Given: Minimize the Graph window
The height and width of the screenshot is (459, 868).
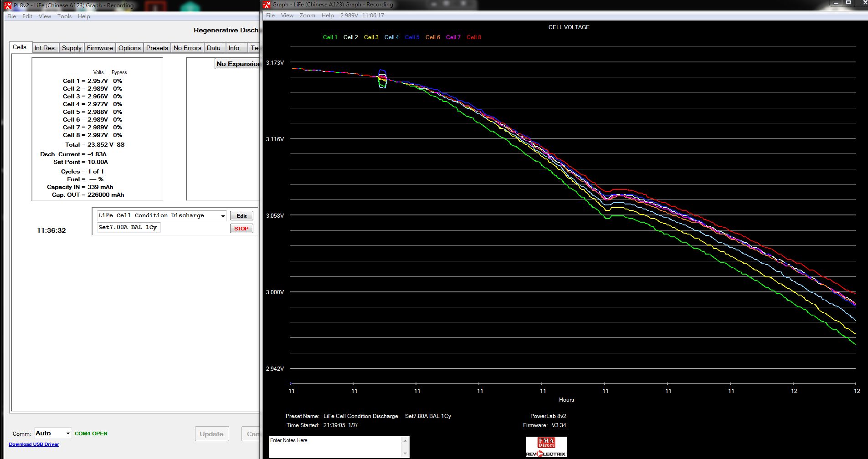Looking at the screenshot, I should tap(836, 3).
